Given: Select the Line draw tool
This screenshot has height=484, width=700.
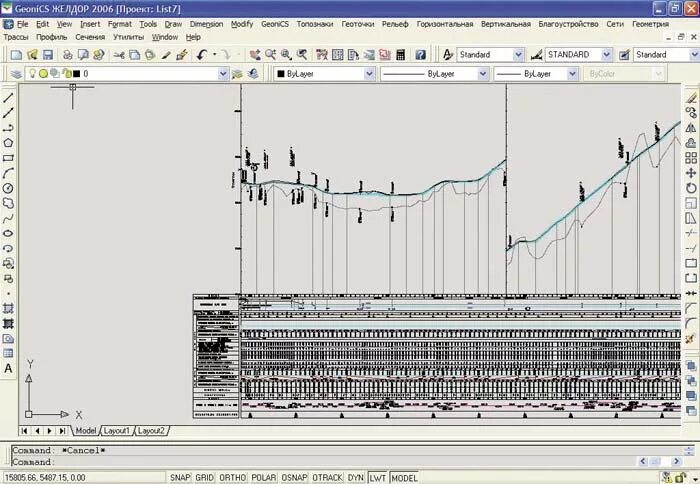Looking at the screenshot, I should 8,97.
